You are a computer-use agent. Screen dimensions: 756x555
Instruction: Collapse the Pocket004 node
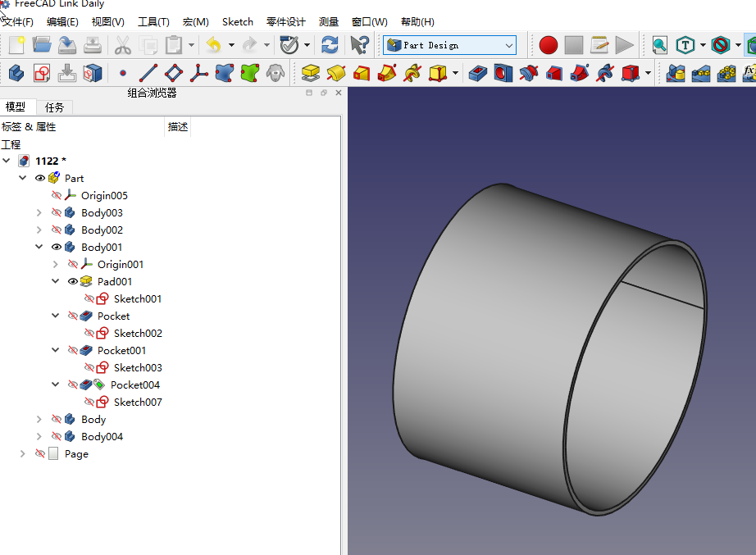[x=56, y=384]
